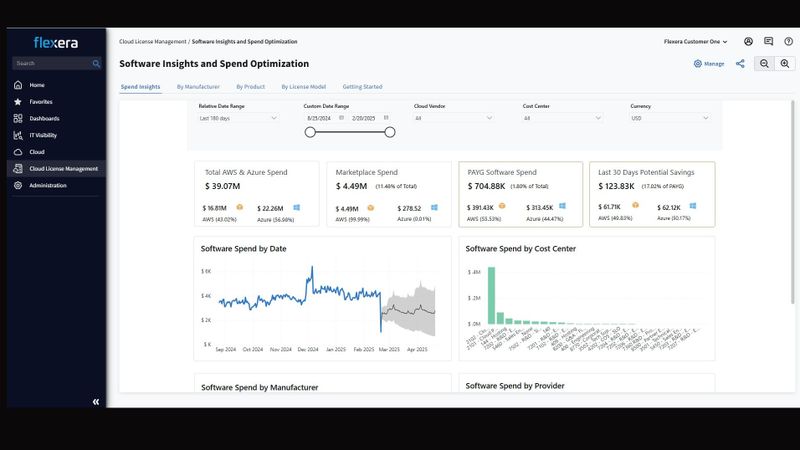800x450 pixels.
Task: Open calendar icon for start date 8/23/2024
Action: [x=341, y=118]
